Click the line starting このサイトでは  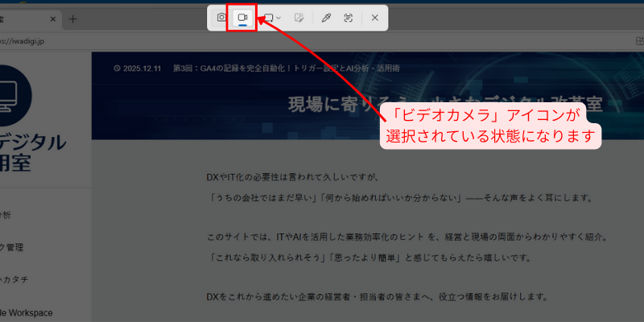(407, 237)
